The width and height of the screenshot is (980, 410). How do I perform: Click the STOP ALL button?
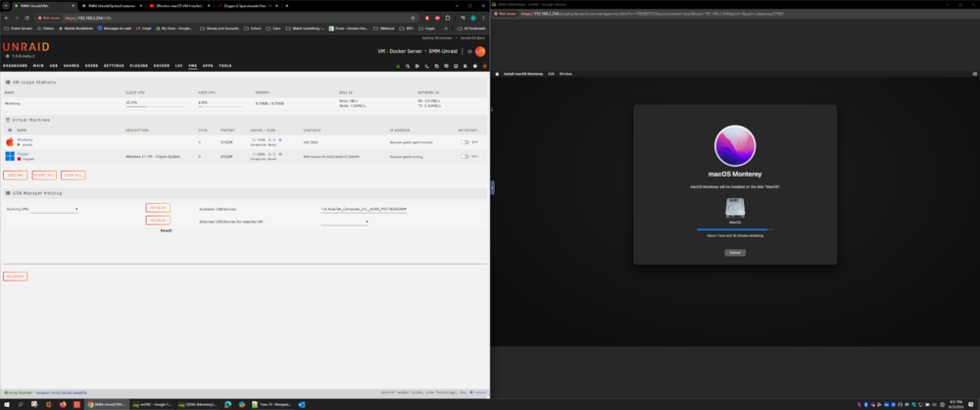coord(73,176)
